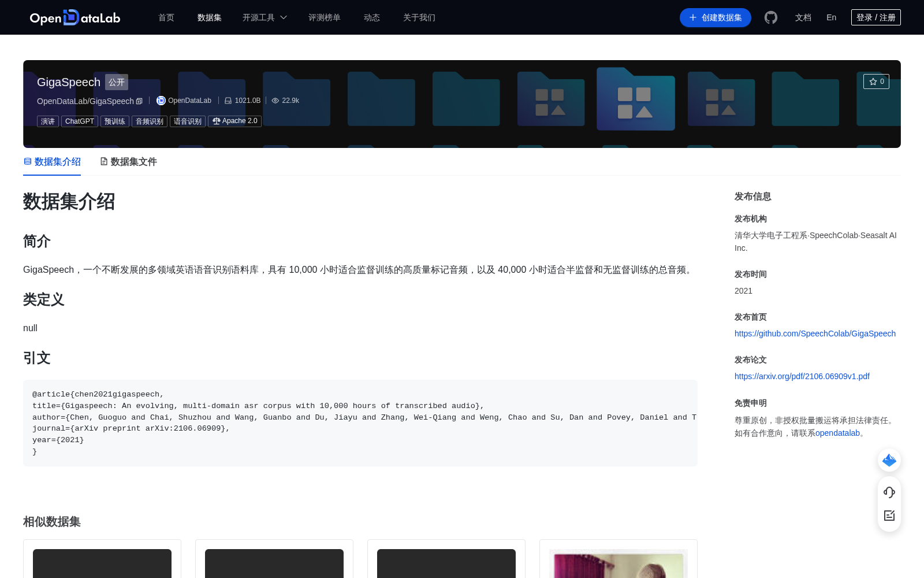
Task: Click the 预训练 tag
Action: coord(115,121)
